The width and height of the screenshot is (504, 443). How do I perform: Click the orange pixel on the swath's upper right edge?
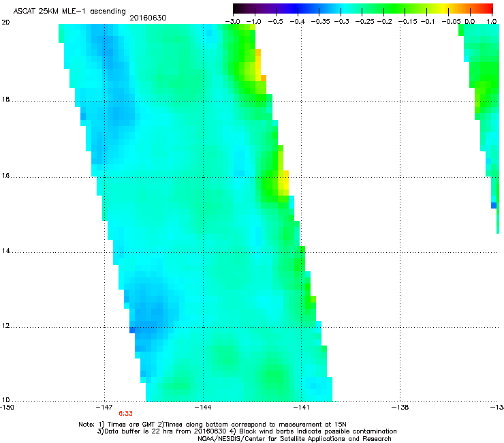[x=264, y=78]
